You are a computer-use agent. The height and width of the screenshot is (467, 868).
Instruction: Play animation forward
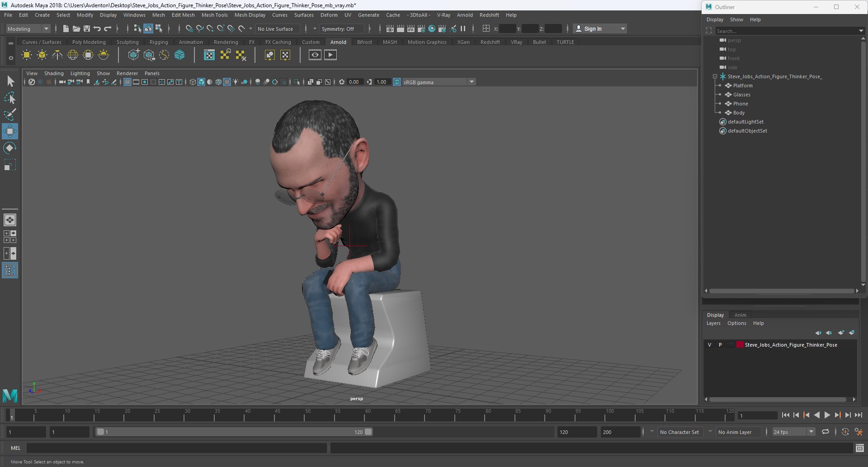point(827,415)
